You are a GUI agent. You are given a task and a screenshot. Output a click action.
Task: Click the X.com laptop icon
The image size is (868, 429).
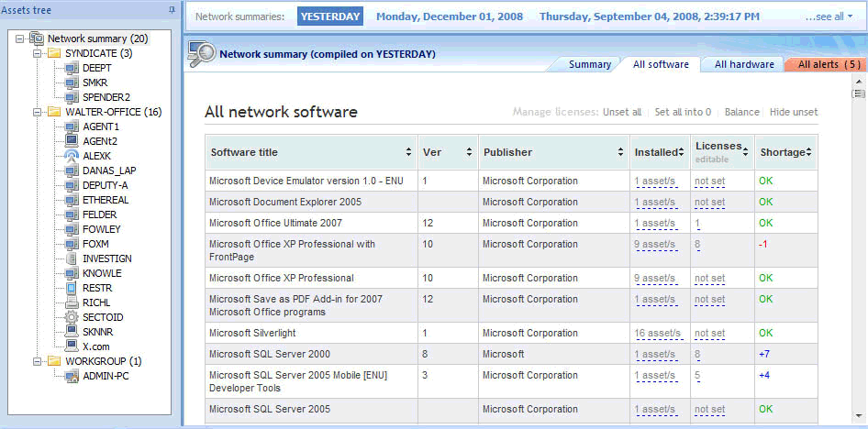click(72, 346)
